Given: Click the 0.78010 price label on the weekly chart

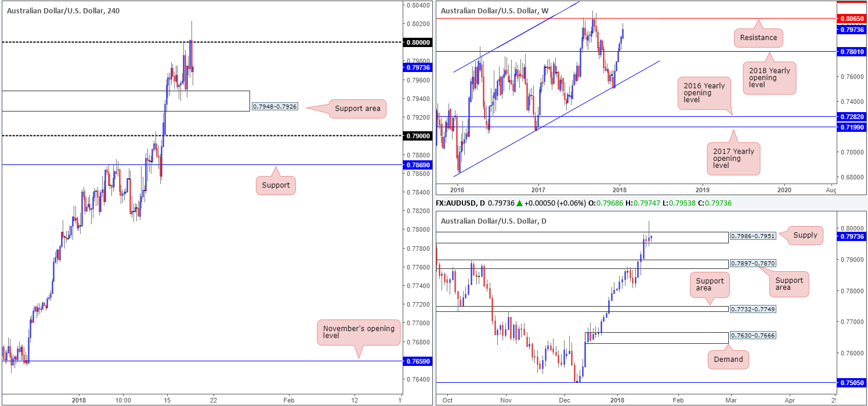Looking at the screenshot, I should click(852, 52).
